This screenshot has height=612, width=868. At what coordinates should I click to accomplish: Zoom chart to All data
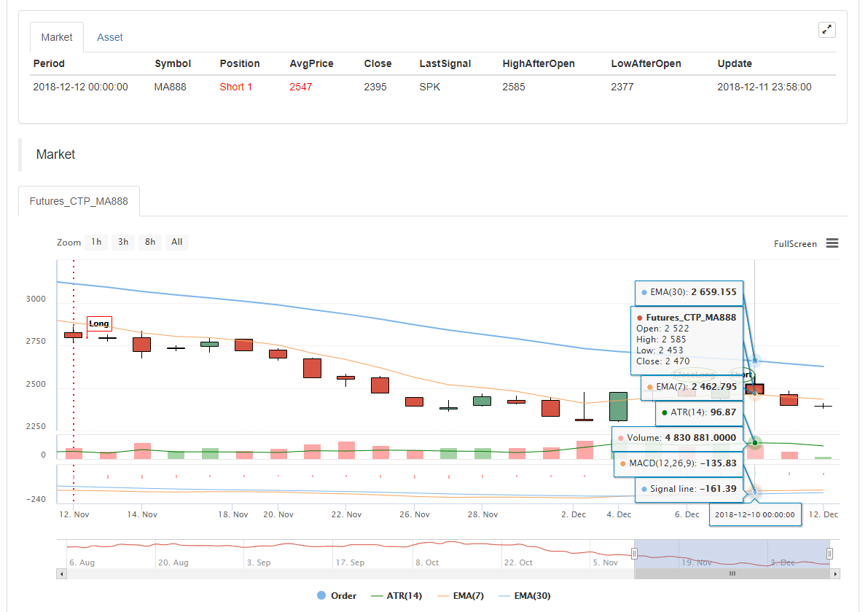pyautogui.click(x=177, y=242)
